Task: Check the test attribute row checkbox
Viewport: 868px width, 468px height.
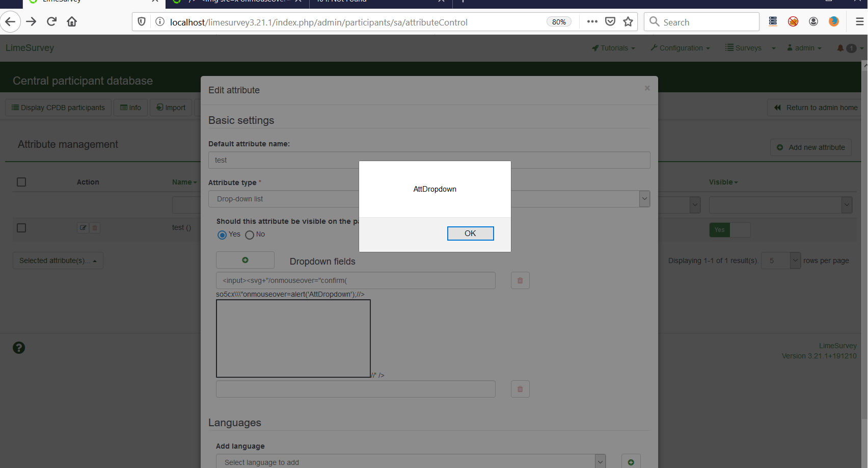Action: pyautogui.click(x=21, y=228)
